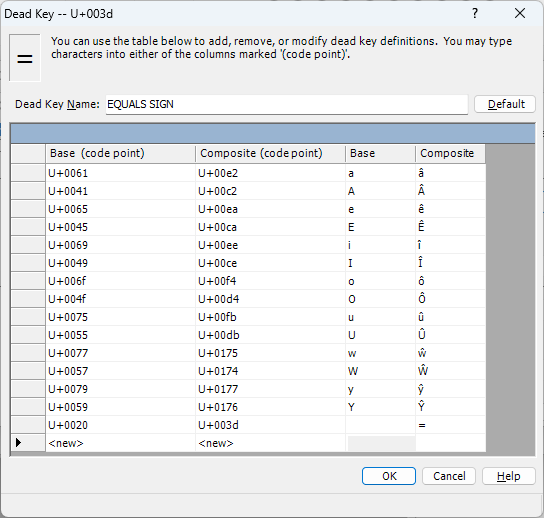Select the row header of U+0059 entry
Viewport: 544px width, 518px height.
(28, 407)
